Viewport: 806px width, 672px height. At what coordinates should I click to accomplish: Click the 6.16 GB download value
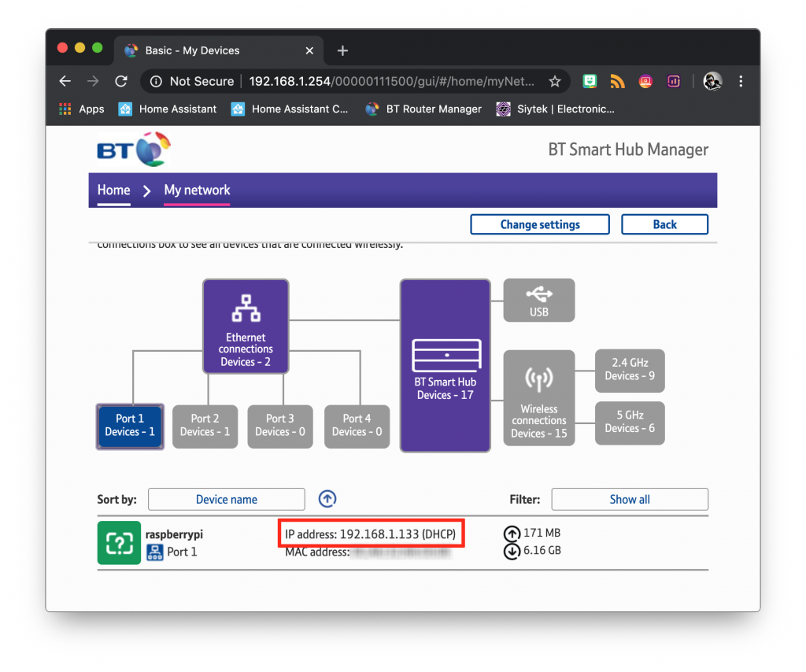click(542, 550)
